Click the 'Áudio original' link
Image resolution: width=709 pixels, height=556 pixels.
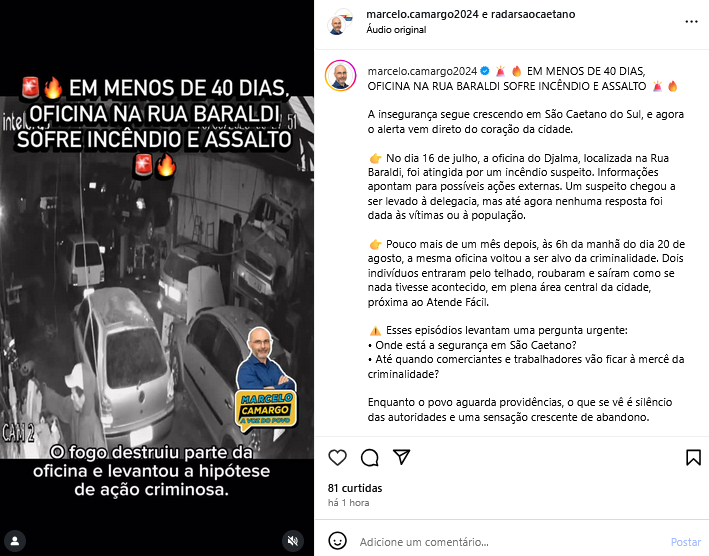point(396,30)
